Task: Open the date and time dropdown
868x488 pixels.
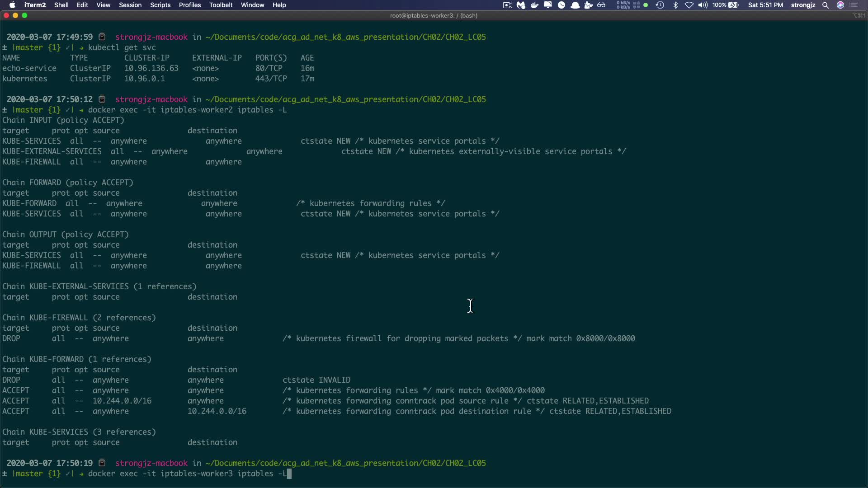Action: tap(765, 5)
